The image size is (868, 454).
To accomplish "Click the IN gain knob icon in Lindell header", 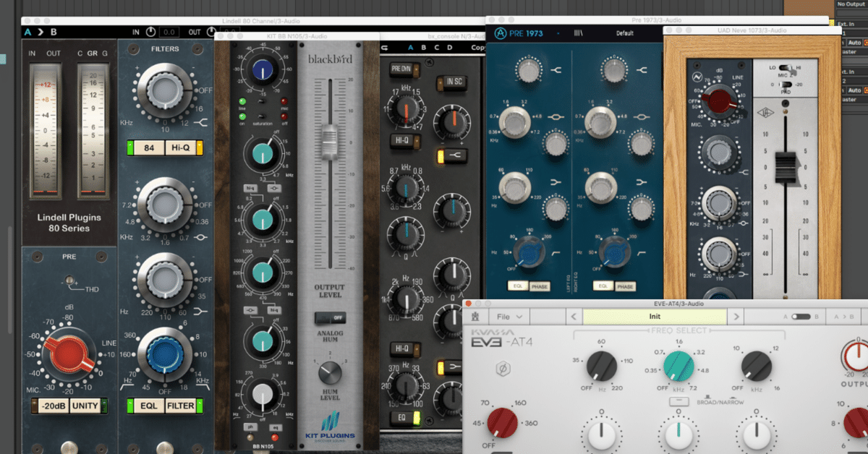I will [x=150, y=32].
